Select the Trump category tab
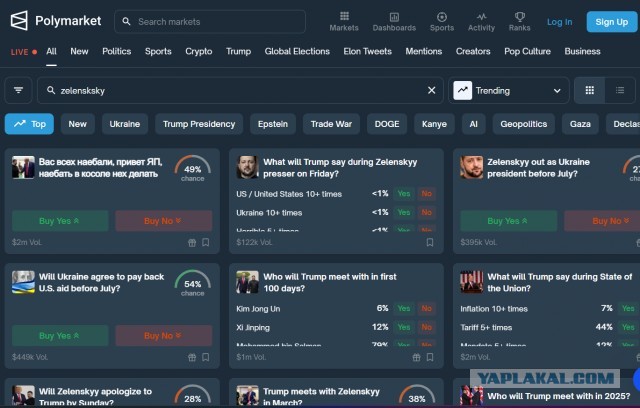Viewport: 640px width, 408px height. [x=238, y=51]
